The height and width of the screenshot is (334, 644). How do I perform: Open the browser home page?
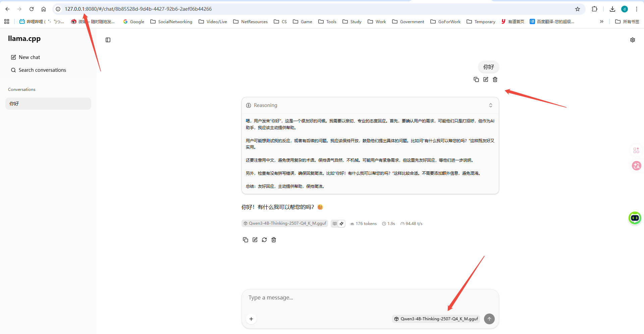tap(44, 9)
